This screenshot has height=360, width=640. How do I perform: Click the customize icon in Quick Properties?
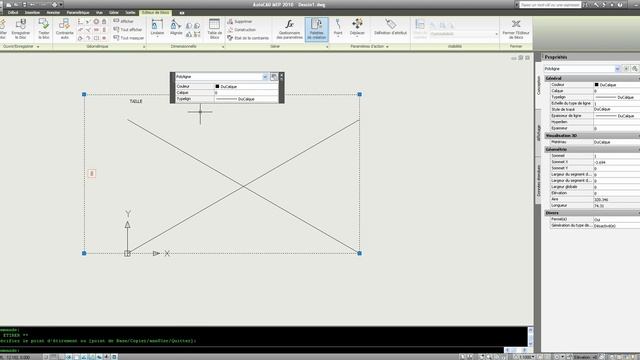pos(274,77)
